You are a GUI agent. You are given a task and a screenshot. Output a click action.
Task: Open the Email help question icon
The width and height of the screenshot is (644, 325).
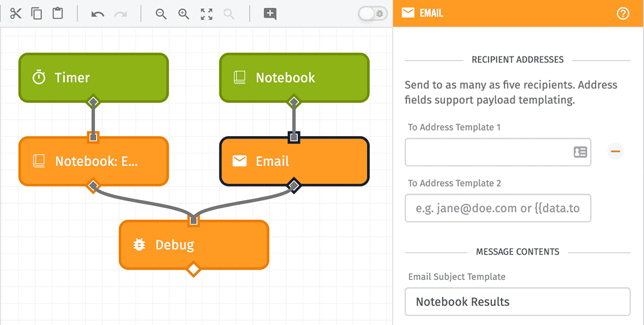point(623,13)
